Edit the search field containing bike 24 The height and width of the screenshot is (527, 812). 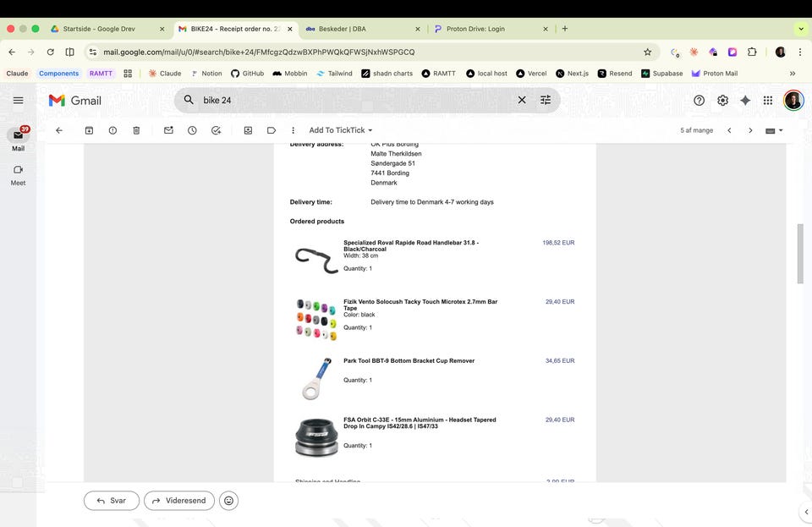(x=357, y=100)
